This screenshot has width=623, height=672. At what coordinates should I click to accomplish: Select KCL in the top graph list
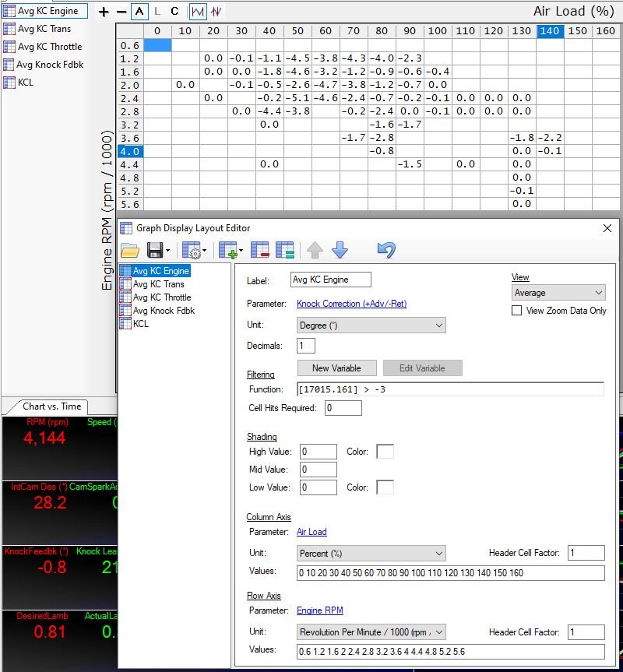click(18, 83)
